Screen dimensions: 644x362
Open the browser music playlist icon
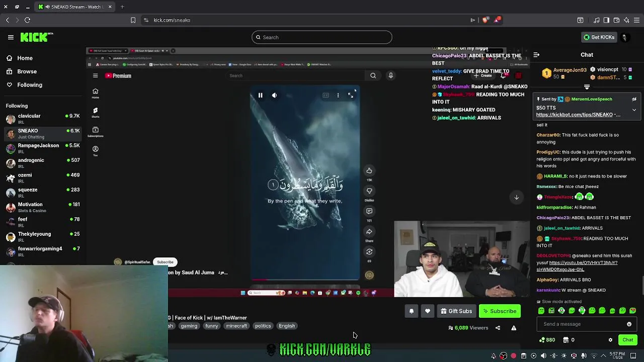pyautogui.click(x=596, y=20)
